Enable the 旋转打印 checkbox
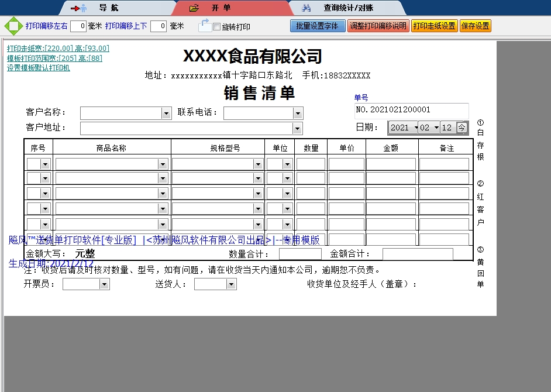The height and width of the screenshot is (392, 551). click(217, 27)
